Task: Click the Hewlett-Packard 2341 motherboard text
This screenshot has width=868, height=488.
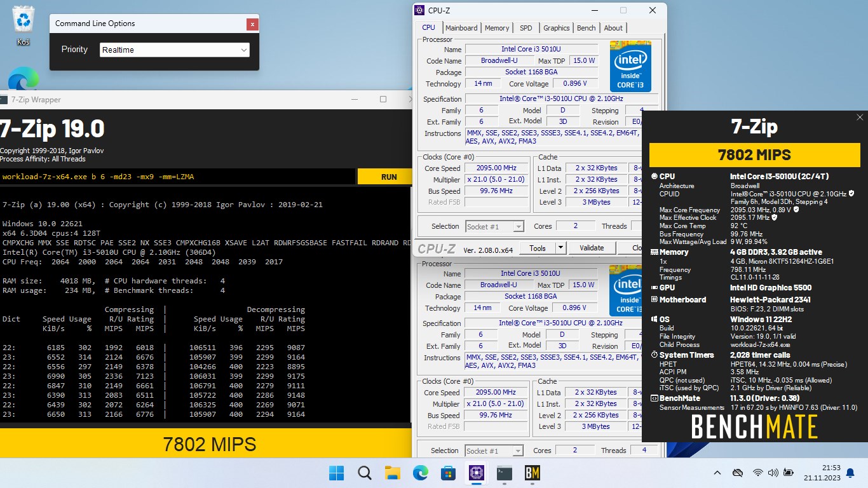Action: point(770,299)
